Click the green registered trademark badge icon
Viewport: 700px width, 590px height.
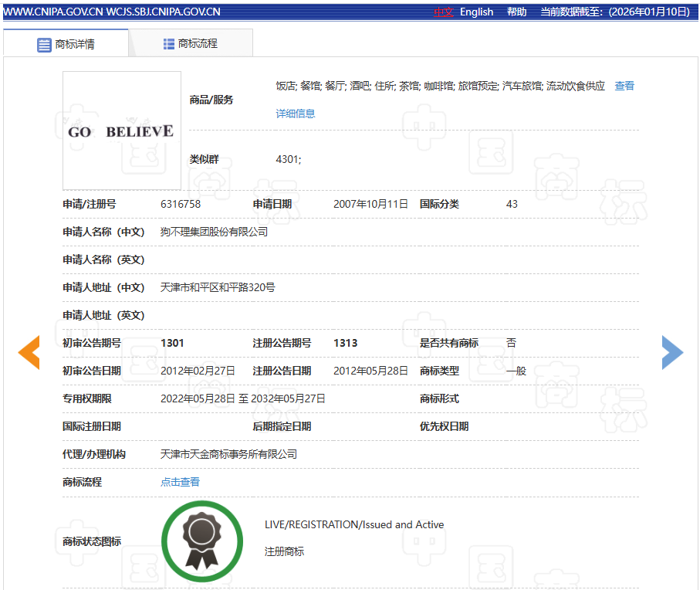[x=201, y=541]
